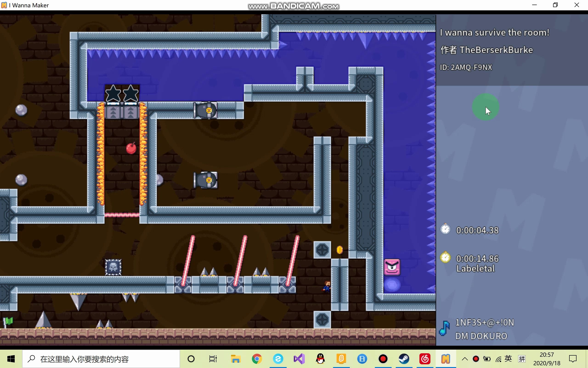Click the upper crosshair metal block
Image resolution: width=588 pixels, height=368 pixels.
point(322,250)
